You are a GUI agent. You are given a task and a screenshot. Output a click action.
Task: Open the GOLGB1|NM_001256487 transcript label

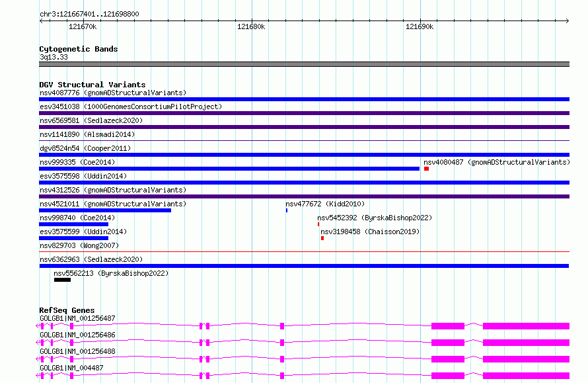click(77, 318)
